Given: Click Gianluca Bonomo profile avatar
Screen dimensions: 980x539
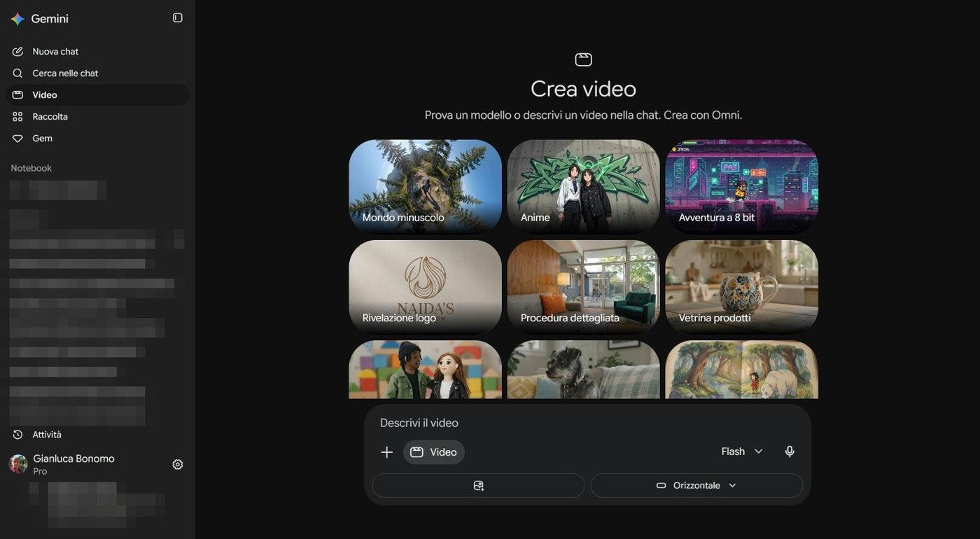Looking at the screenshot, I should click(18, 464).
